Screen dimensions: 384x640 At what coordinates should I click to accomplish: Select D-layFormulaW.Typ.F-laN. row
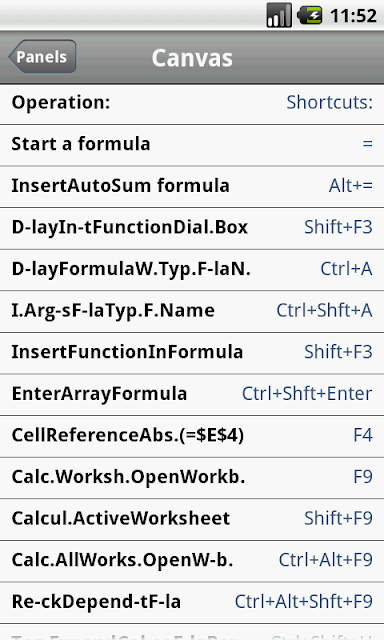[192, 270]
